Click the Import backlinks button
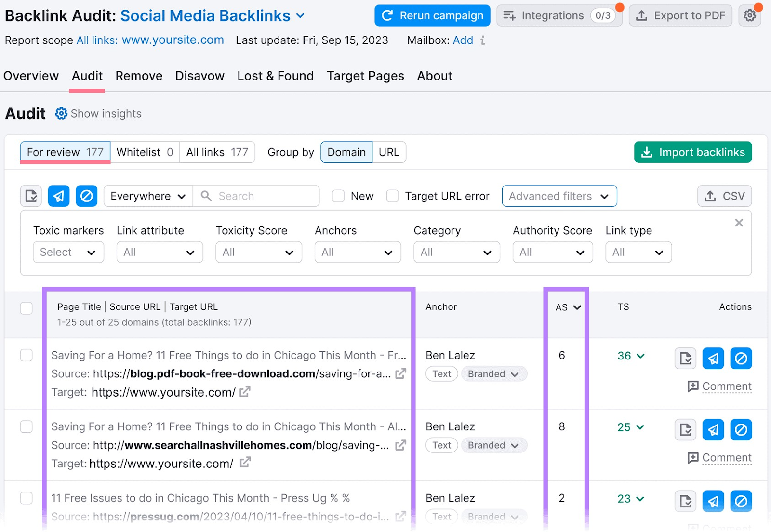 [x=692, y=152]
